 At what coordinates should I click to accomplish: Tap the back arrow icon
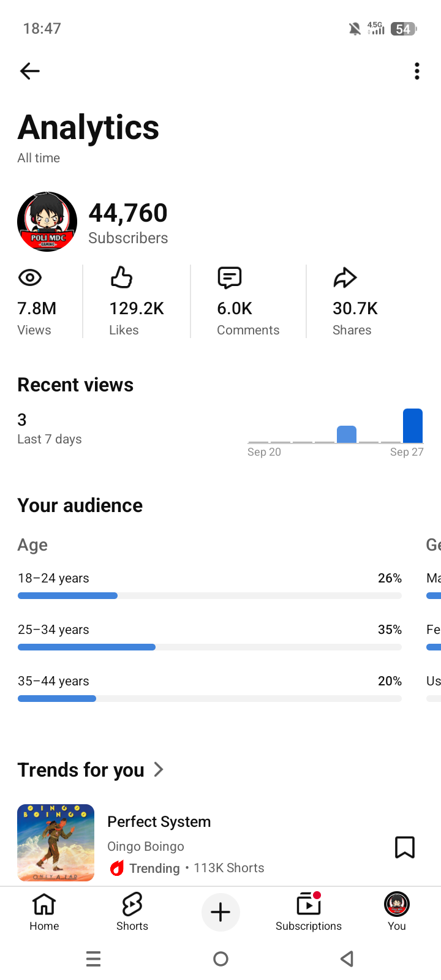(x=29, y=71)
